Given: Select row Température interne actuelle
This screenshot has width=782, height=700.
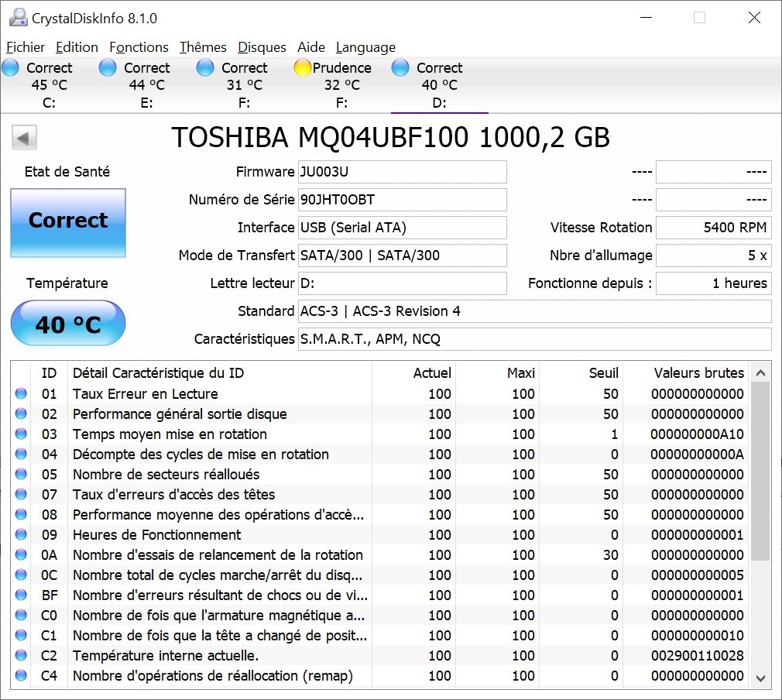Looking at the screenshot, I should [x=379, y=656].
